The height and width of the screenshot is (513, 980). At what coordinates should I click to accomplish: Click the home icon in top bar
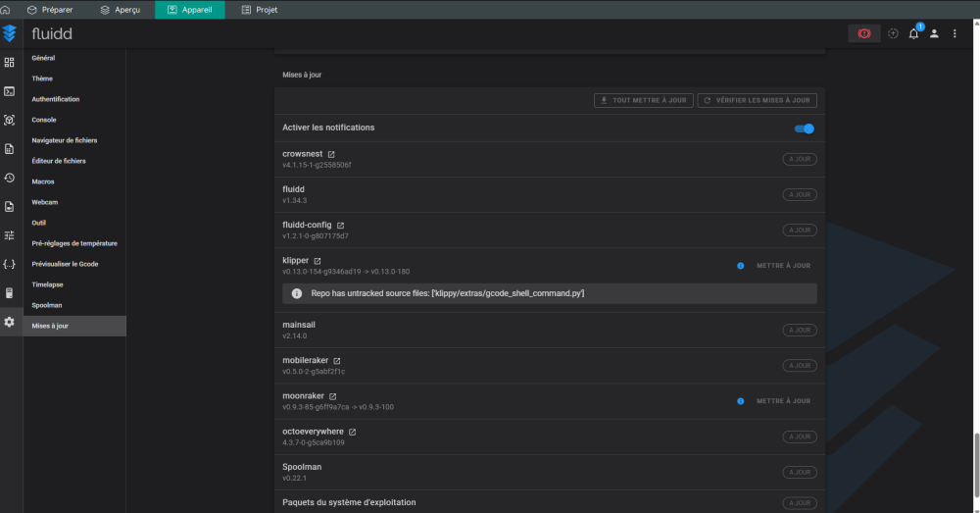coord(6,10)
